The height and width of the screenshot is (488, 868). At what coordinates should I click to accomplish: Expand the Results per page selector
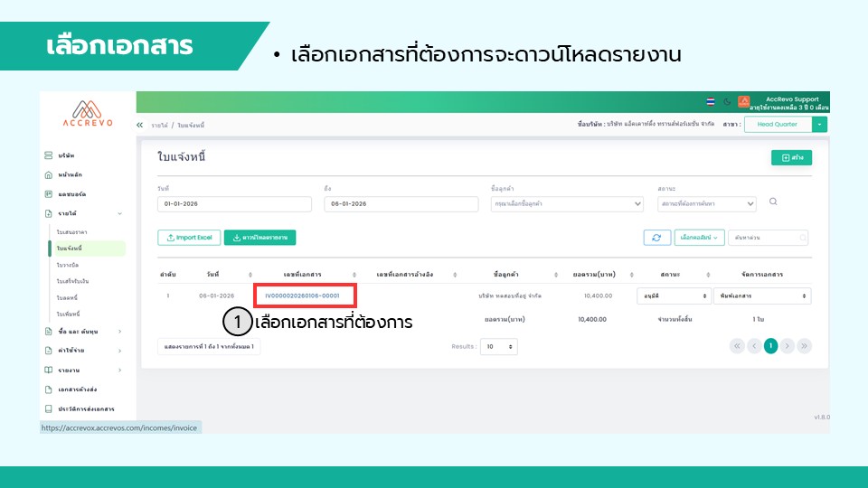(x=499, y=346)
